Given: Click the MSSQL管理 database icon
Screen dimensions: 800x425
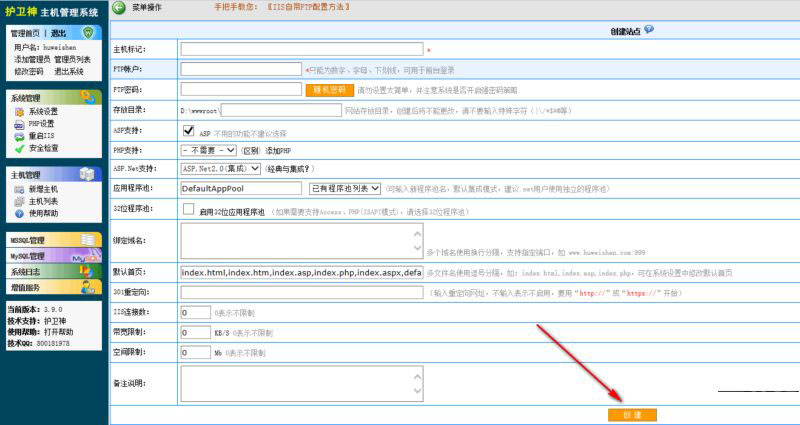Looking at the screenshot, I should 88,240.
